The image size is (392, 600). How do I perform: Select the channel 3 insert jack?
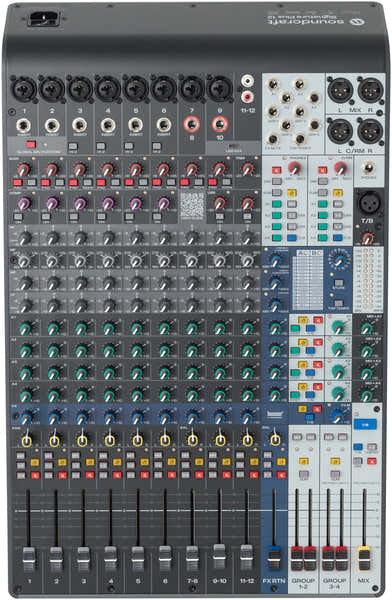(80, 126)
